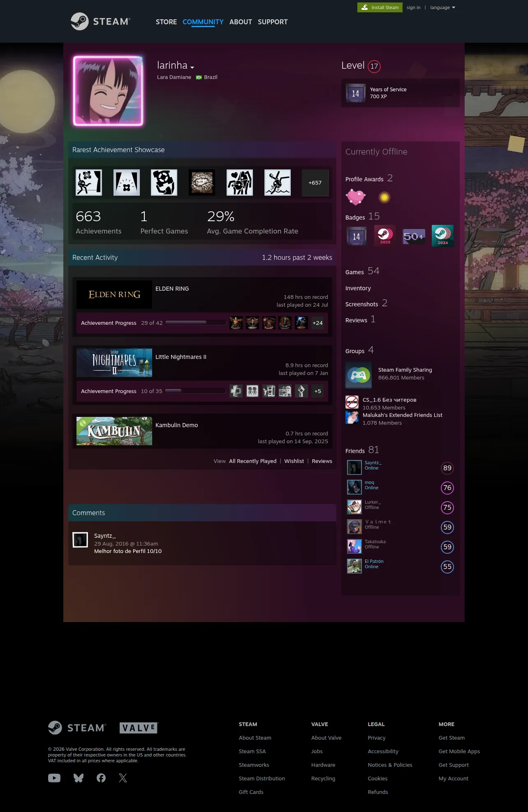Open the Gift Cards footer link
Viewport: 528px width, 812px height.
(x=251, y=792)
